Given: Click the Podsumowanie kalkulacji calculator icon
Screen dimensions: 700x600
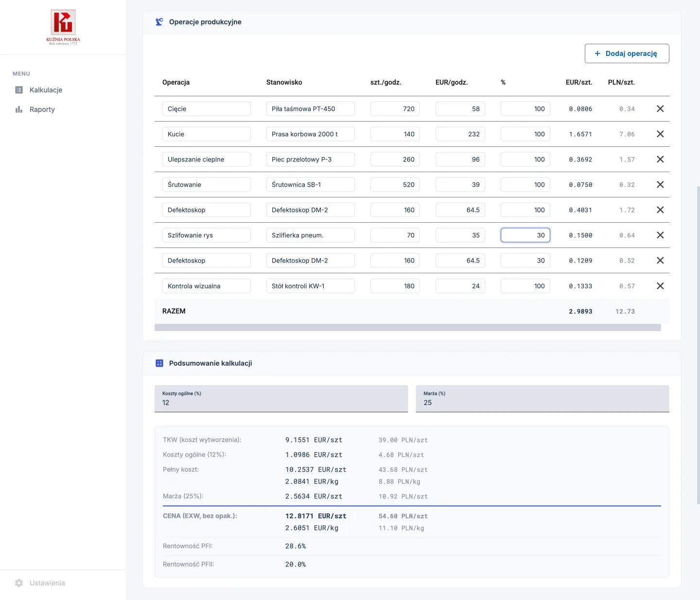Looking at the screenshot, I should [159, 363].
